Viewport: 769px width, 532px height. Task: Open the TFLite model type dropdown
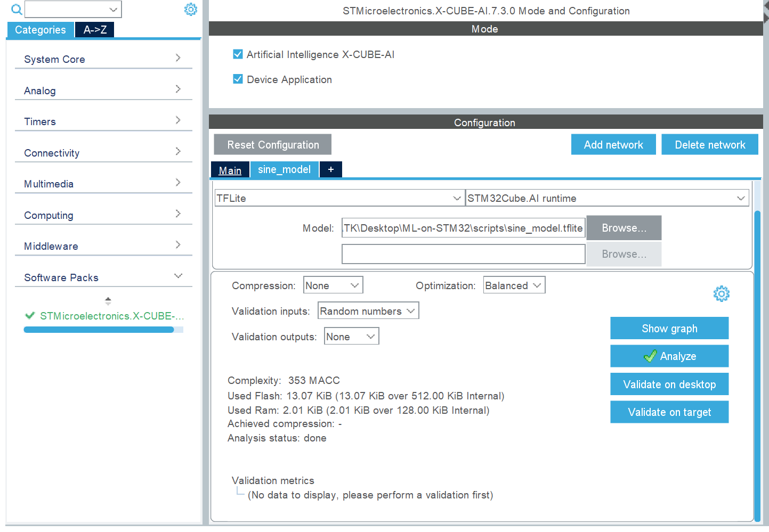[339, 198]
